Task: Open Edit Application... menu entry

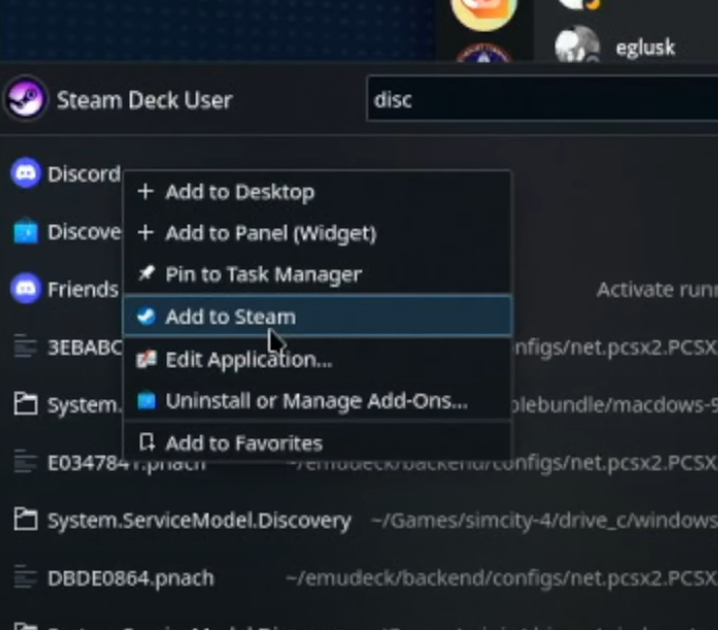Action: pyautogui.click(x=317, y=359)
